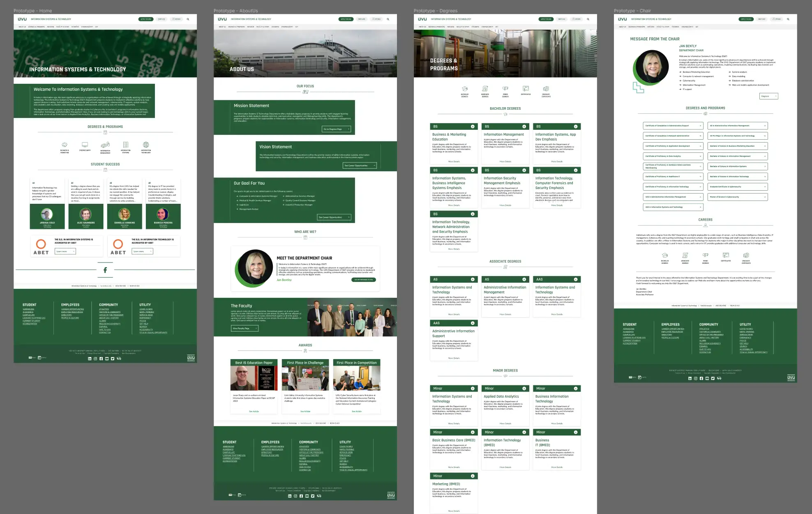Click the search icon in Chair prototype header
The width and height of the screenshot is (812, 514).
(788, 19)
